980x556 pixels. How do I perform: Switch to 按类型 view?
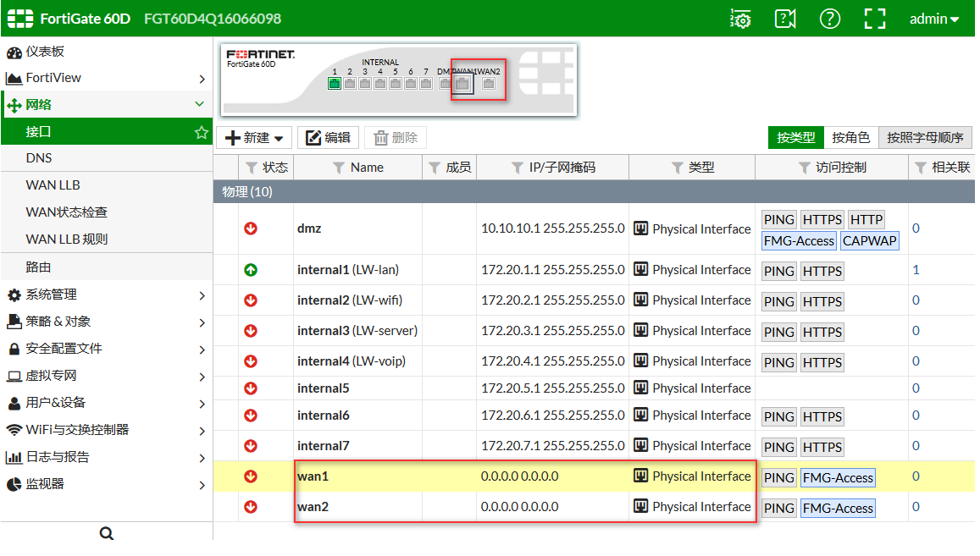point(795,137)
